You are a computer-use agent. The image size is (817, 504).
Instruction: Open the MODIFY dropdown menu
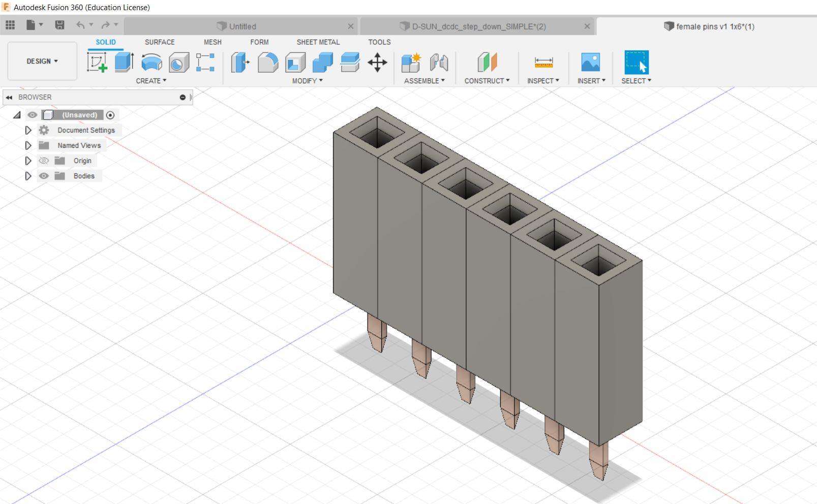[307, 81]
